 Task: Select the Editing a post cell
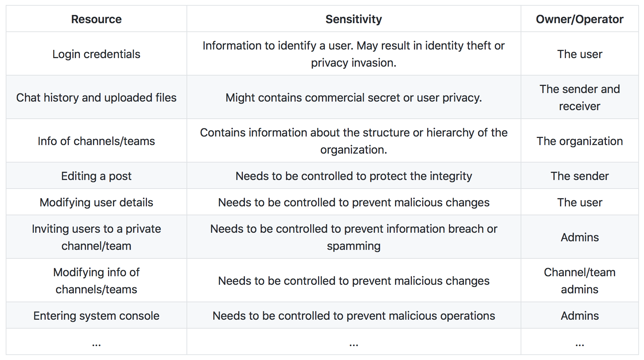coord(96,176)
